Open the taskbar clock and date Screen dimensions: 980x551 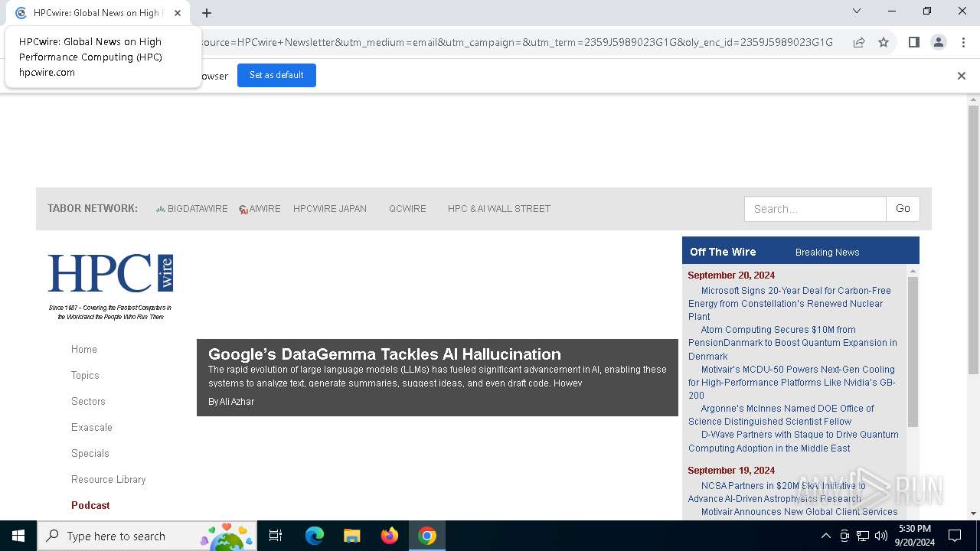pyautogui.click(x=915, y=536)
